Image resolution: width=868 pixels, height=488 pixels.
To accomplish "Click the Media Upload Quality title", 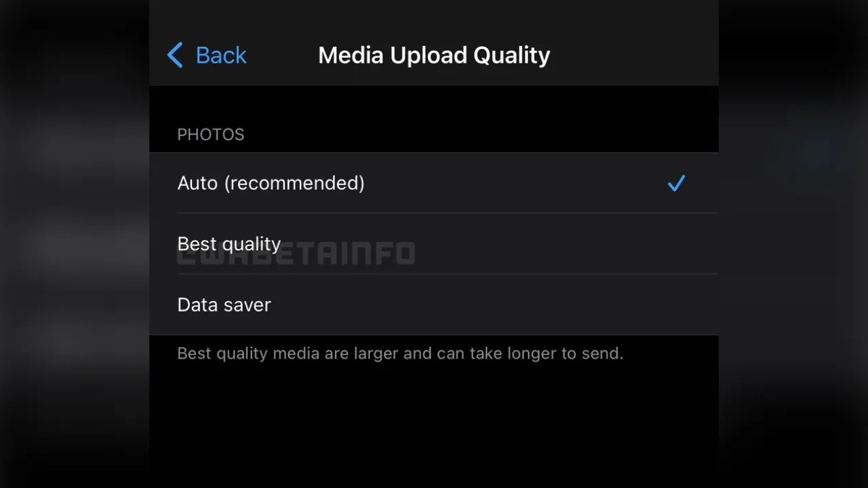I will pos(434,55).
